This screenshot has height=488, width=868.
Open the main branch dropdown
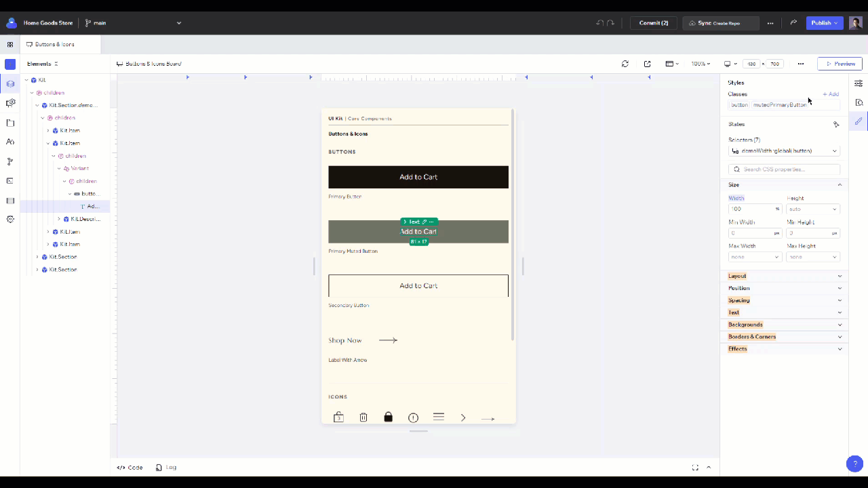(133, 23)
